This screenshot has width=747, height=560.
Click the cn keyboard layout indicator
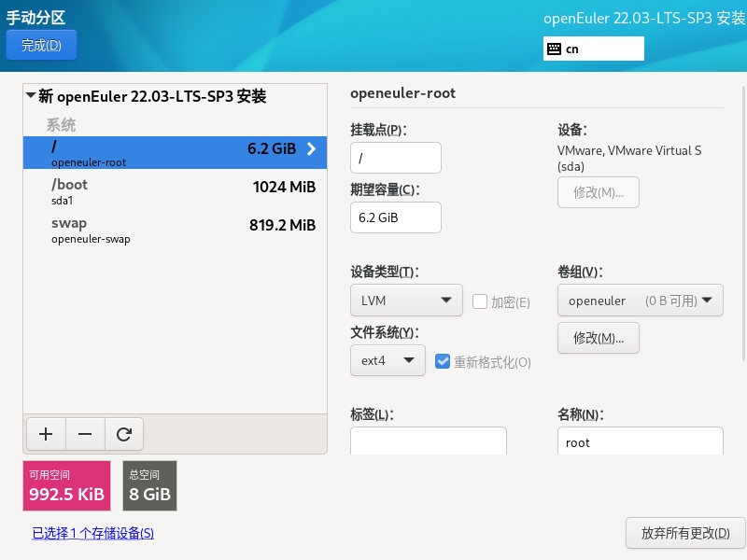pyautogui.click(x=594, y=49)
